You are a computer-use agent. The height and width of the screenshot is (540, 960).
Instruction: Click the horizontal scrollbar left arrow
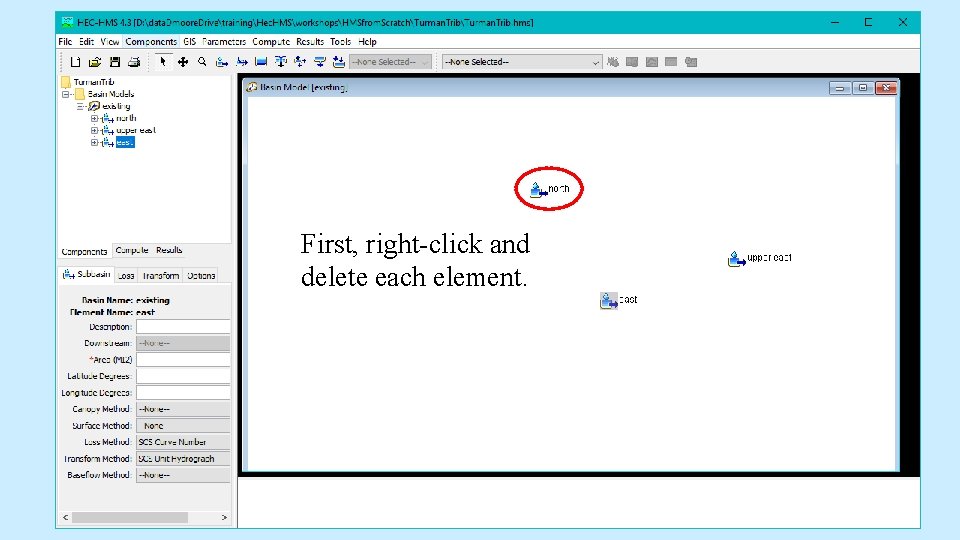[66, 518]
